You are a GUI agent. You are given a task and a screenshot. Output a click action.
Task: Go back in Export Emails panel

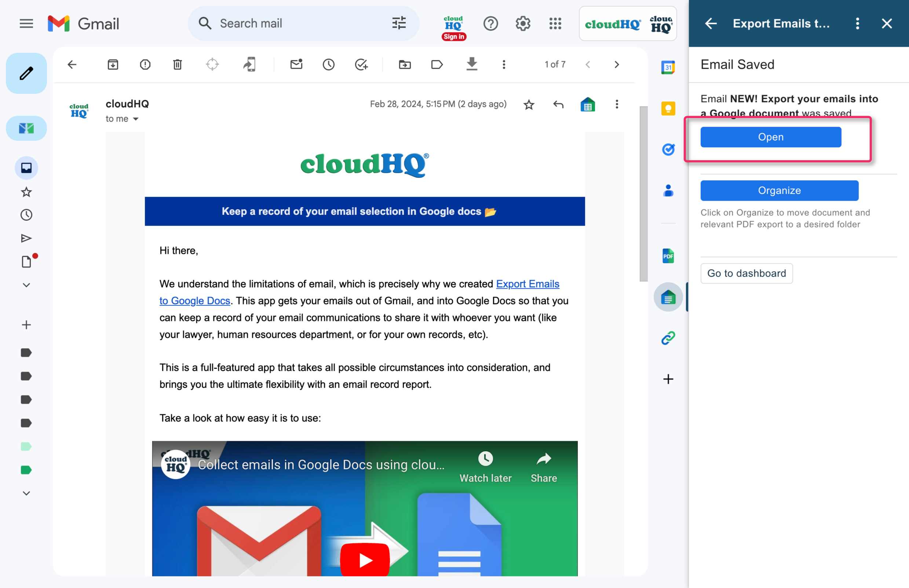tap(710, 24)
